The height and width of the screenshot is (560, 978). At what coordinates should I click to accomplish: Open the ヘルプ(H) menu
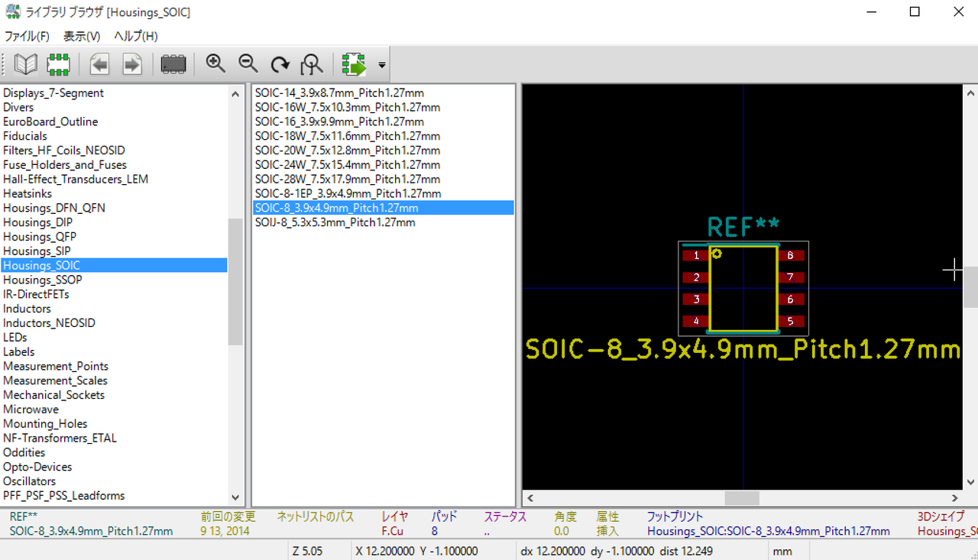point(136,36)
